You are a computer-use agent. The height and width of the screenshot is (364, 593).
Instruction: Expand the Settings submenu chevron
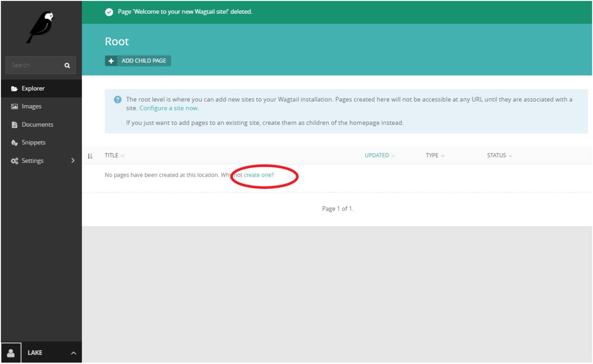coord(73,161)
